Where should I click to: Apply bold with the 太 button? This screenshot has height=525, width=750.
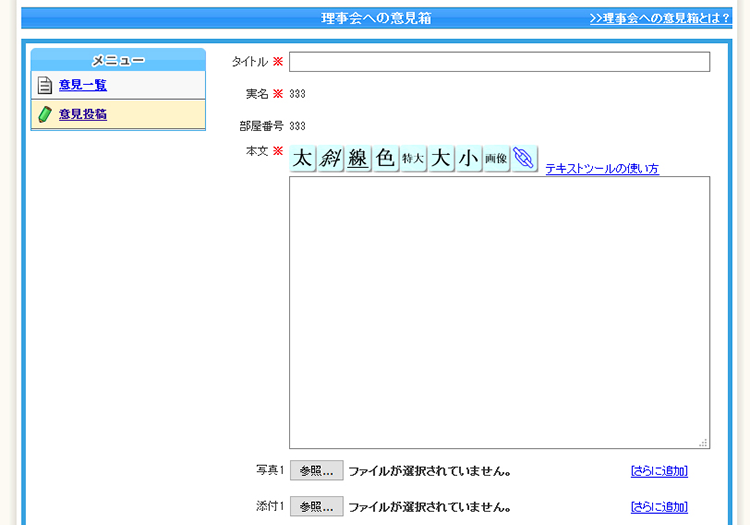coord(303,159)
